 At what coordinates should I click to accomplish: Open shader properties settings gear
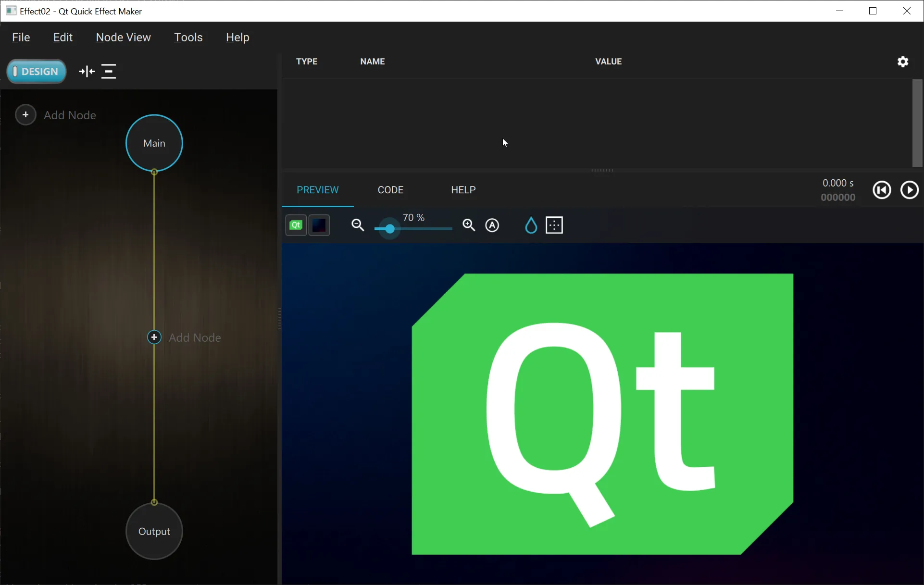[903, 62]
